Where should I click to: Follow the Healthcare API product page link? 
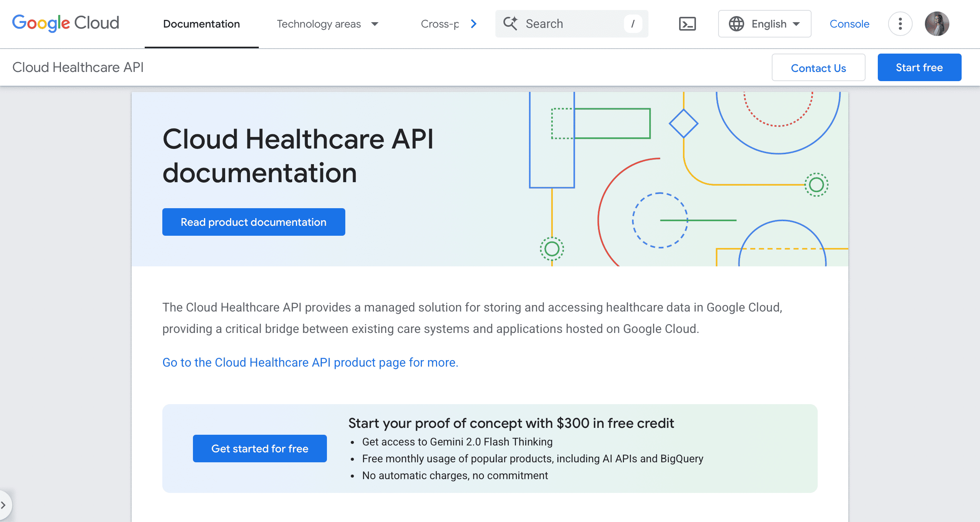(x=310, y=362)
